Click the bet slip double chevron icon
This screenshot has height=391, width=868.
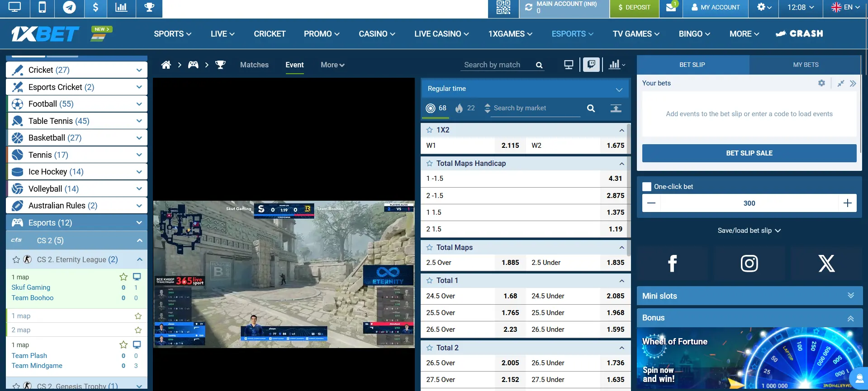pos(853,83)
